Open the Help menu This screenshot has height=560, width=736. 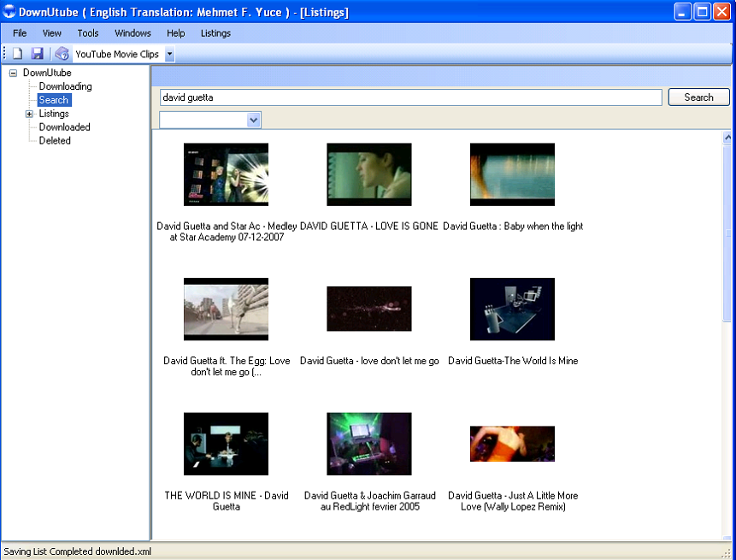point(175,33)
